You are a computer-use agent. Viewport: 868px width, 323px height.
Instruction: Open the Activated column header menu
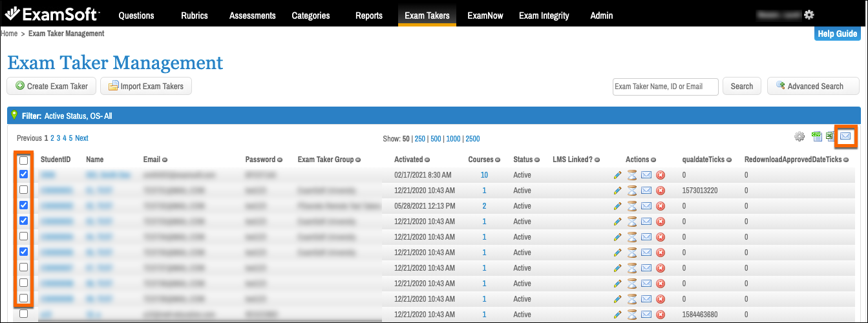coord(427,160)
